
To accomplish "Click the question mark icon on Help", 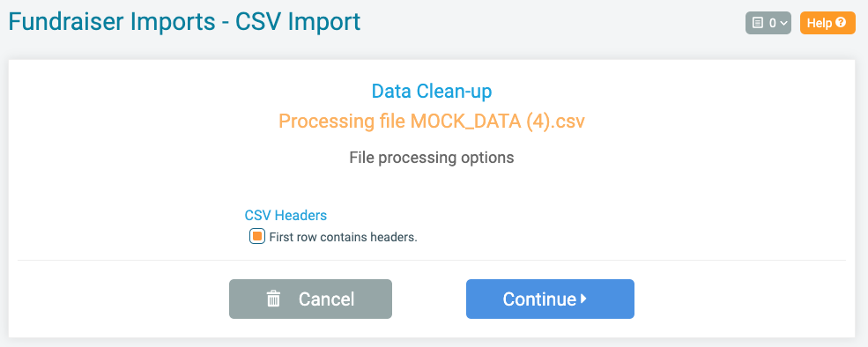I will 841,23.
